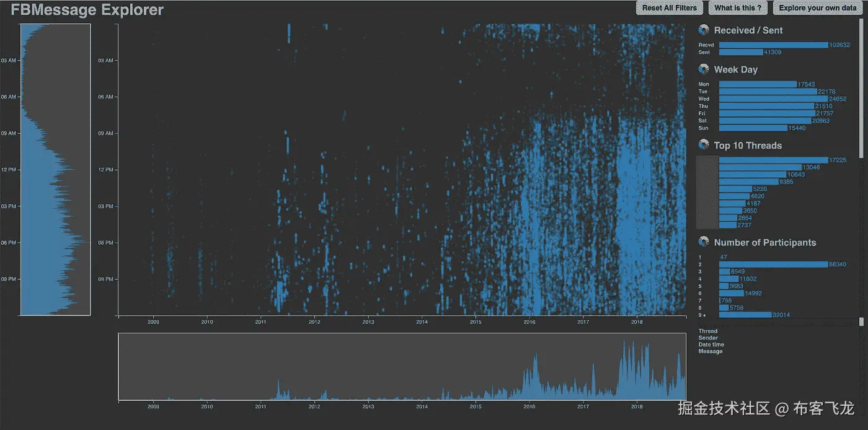Click the icon next to Week Day
868x430 pixels.
(x=704, y=69)
